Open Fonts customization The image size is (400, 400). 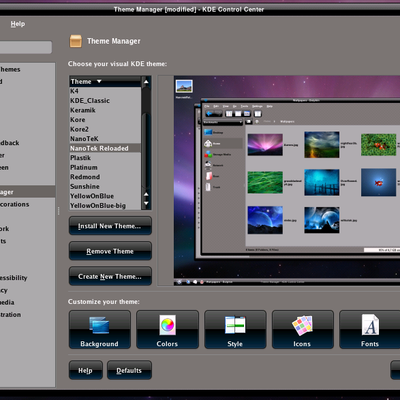(370, 330)
